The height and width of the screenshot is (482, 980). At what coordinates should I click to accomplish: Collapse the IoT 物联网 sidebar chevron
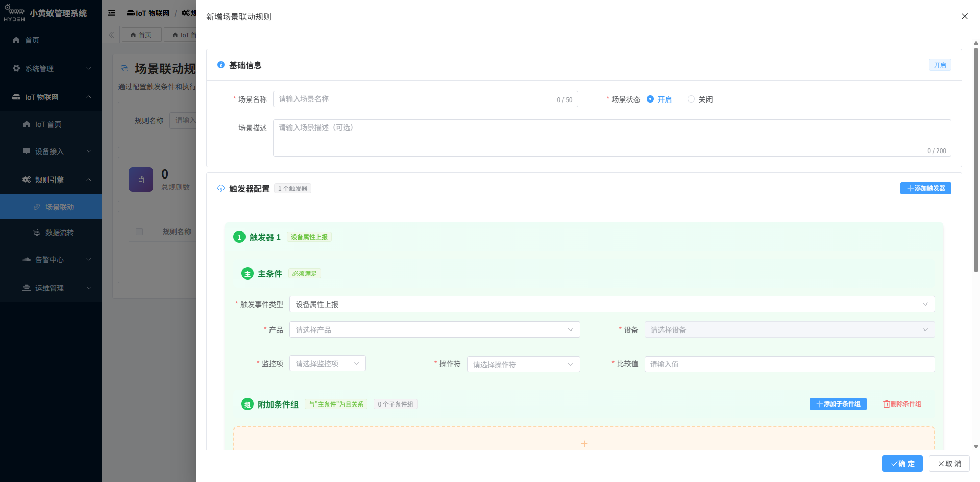89,97
